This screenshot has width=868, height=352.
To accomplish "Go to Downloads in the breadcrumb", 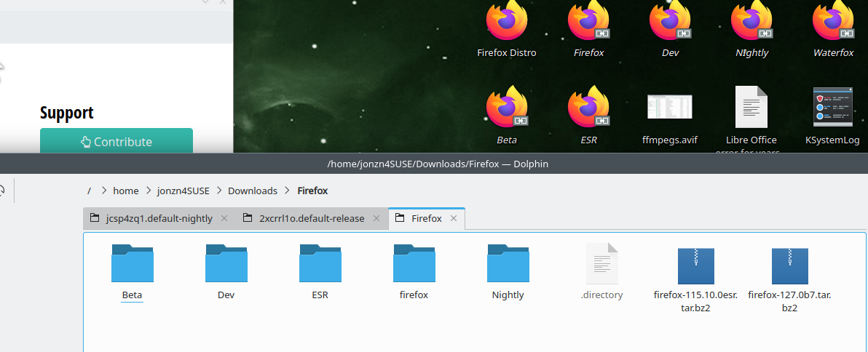I will click(x=253, y=191).
